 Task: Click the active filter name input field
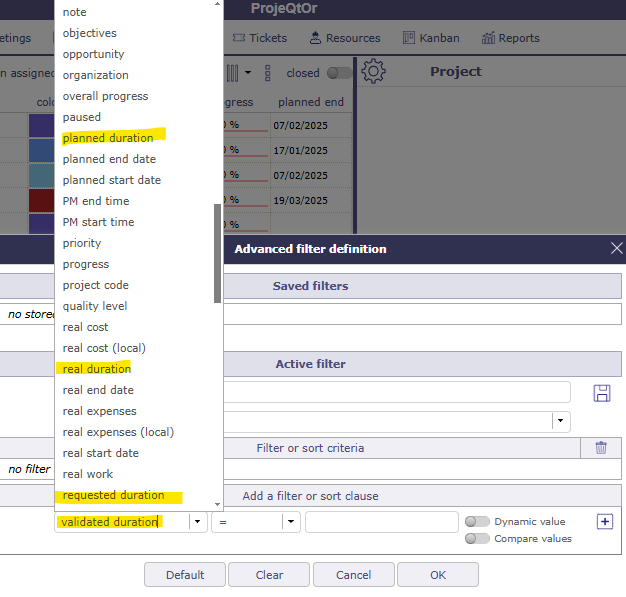pyautogui.click(x=397, y=392)
